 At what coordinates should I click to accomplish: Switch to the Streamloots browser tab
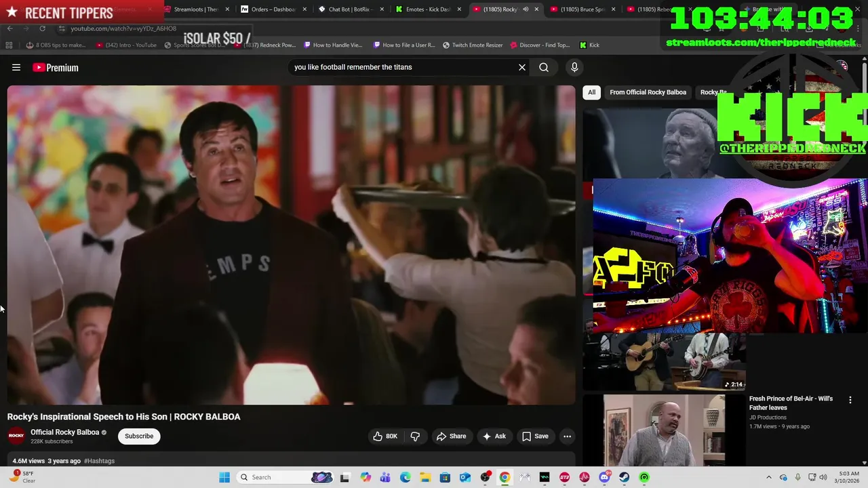tap(195, 9)
